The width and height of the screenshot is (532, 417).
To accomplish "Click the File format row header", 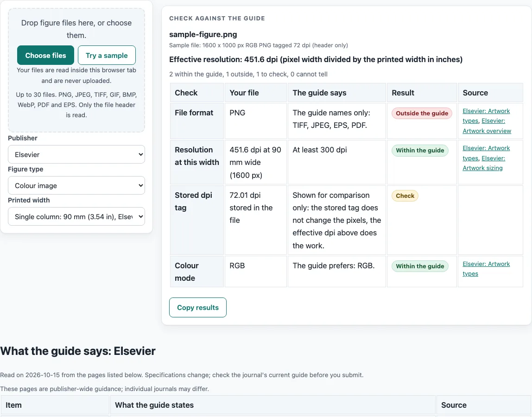I will click(197, 121).
